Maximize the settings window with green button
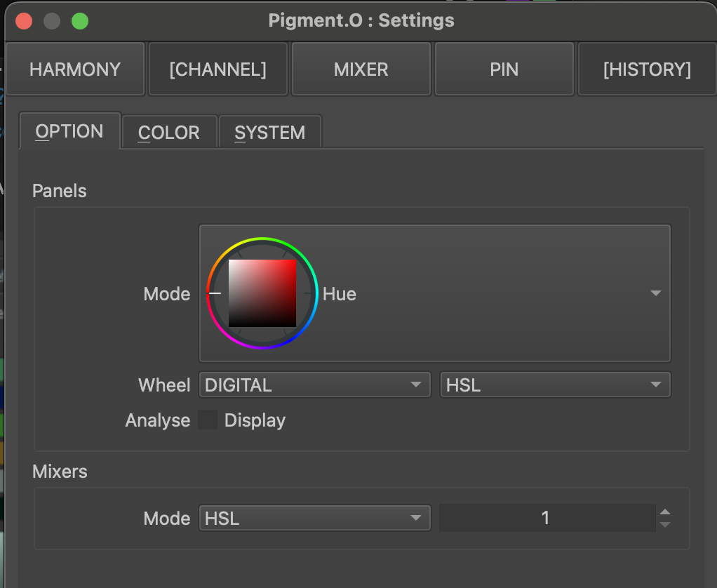The height and width of the screenshot is (588, 717). (80, 21)
